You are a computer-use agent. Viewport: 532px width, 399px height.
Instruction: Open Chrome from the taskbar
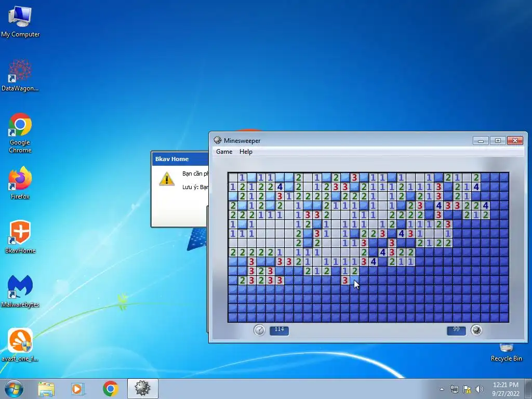(110, 389)
